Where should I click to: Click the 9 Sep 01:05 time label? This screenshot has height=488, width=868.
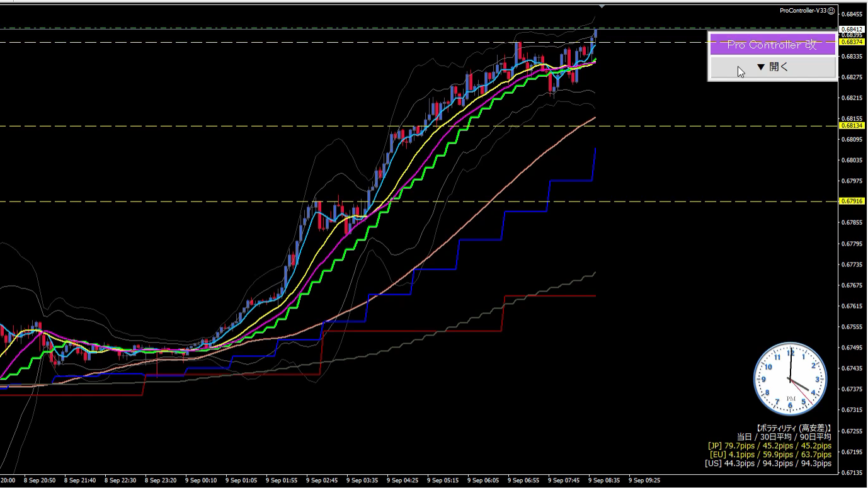click(242, 480)
